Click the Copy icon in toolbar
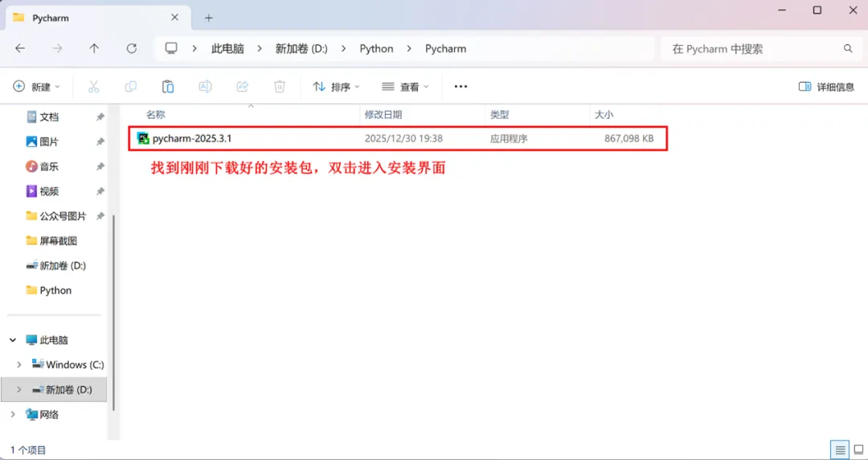This screenshot has width=868, height=460. tap(131, 87)
